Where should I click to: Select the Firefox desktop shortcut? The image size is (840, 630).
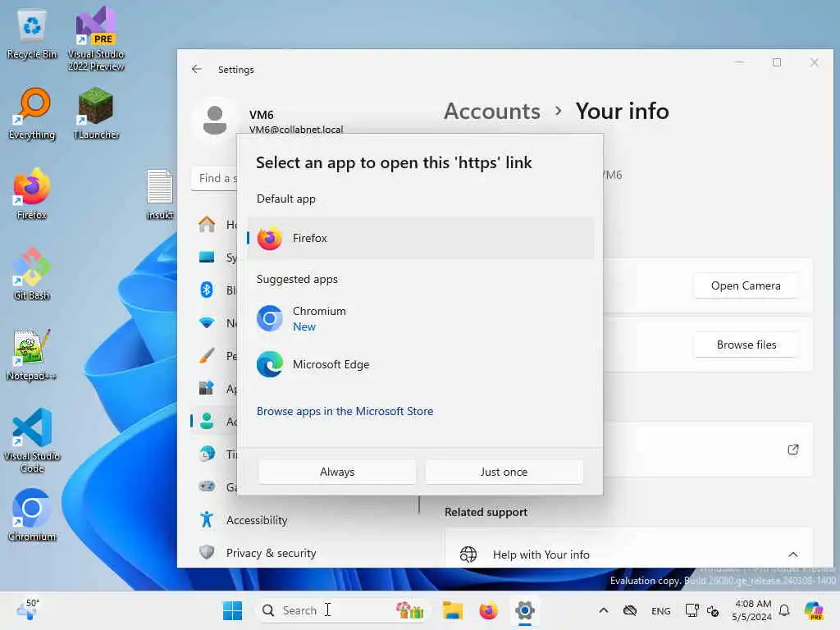pyautogui.click(x=32, y=194)
